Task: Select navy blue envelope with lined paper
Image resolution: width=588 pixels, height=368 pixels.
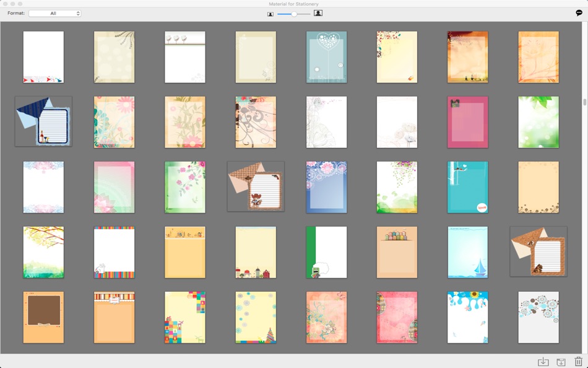Action: coord(43,121)
